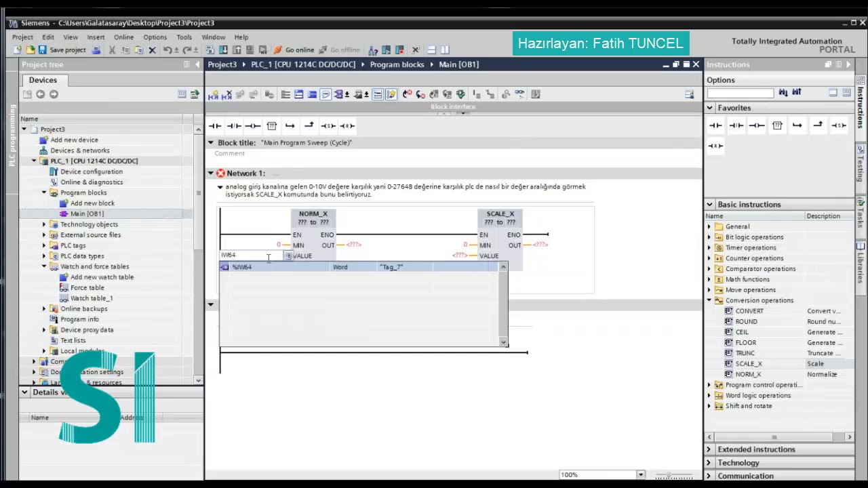Viewport: 868px width, 488px height.
Task: Collapse the Favorites section
Action: 710,108
